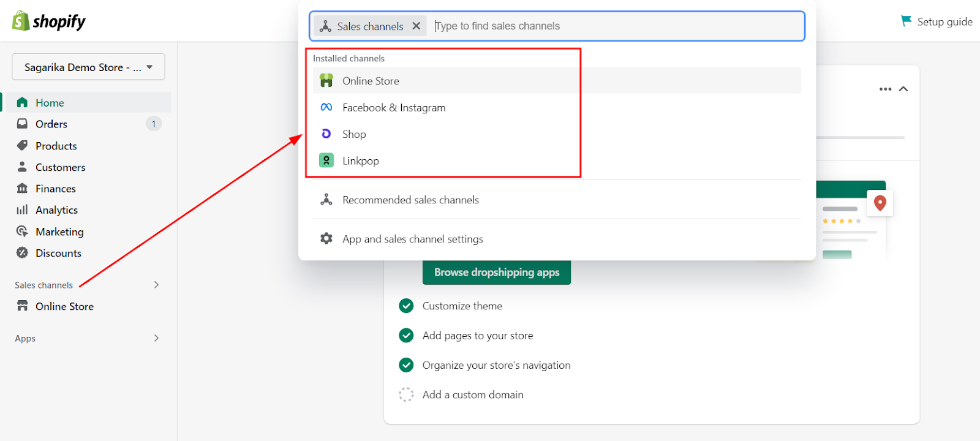Toggle the Customize theme checkmark
980x441 pixels.
[x=406, y=306]
